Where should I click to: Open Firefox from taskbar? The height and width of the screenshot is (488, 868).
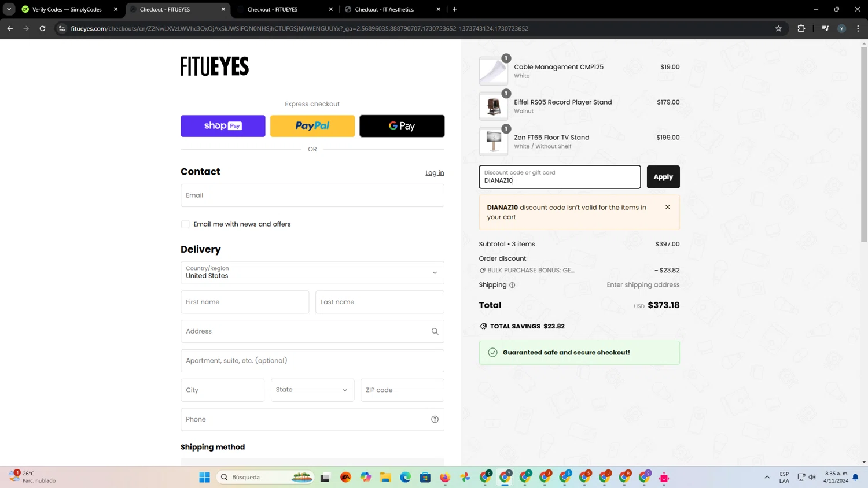tap(445, 477)
